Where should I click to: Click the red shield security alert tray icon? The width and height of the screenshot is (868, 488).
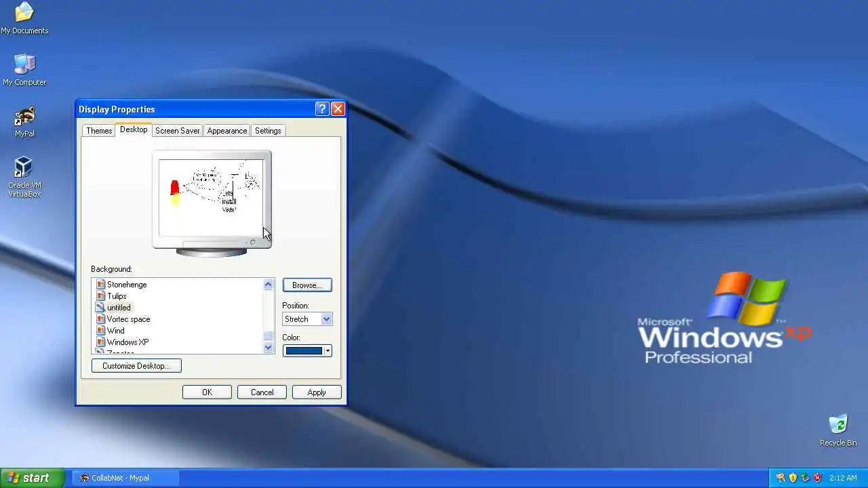tap(817, 478)
